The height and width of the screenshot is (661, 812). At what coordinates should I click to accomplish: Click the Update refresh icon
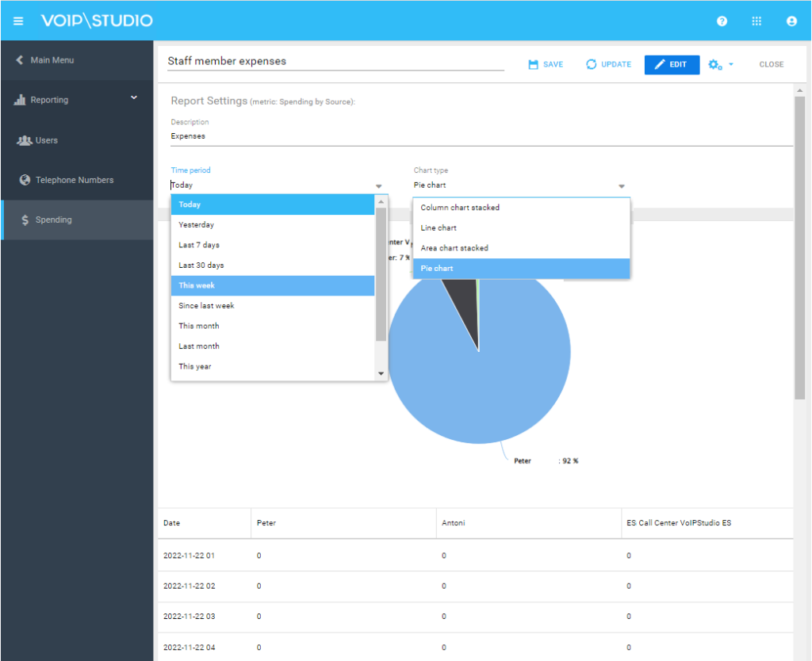click(x=592, y=64)
